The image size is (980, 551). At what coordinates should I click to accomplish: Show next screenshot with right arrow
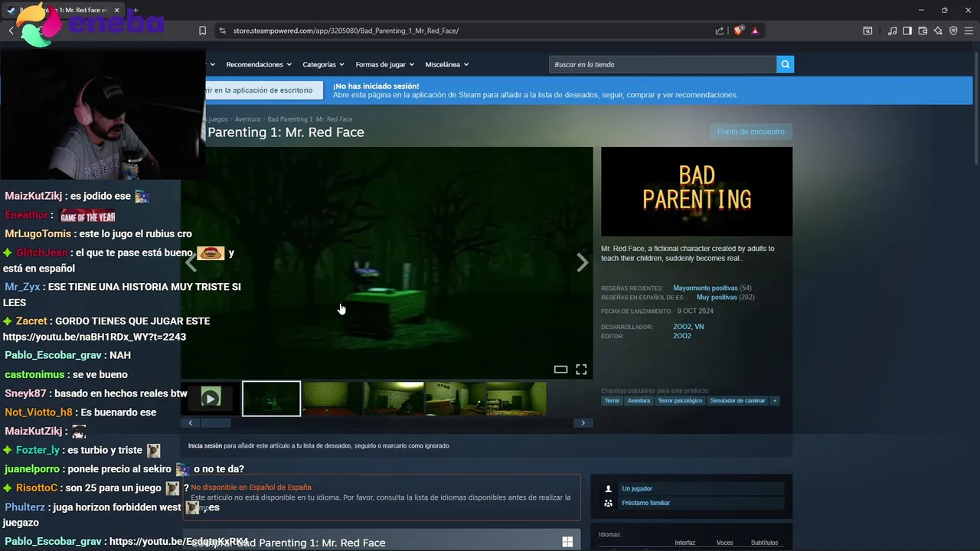pos(582,262)
